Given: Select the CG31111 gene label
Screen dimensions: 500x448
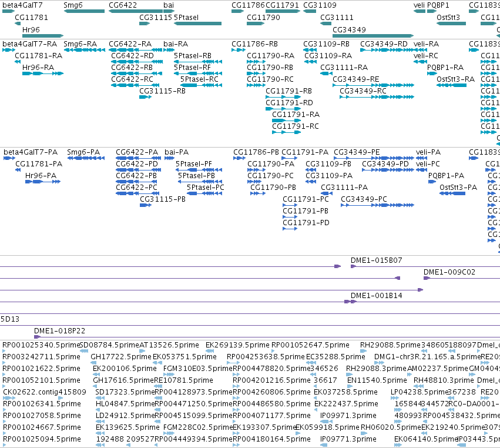Looking at the screenshot, I should pos(337,17).
